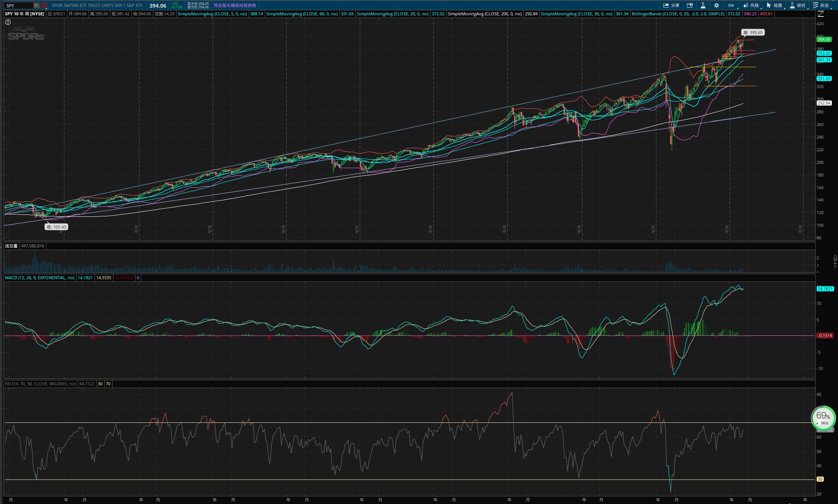
Task: Open the Edit studies flask icon
Action: pyautogui.click(x=703, y=5)
